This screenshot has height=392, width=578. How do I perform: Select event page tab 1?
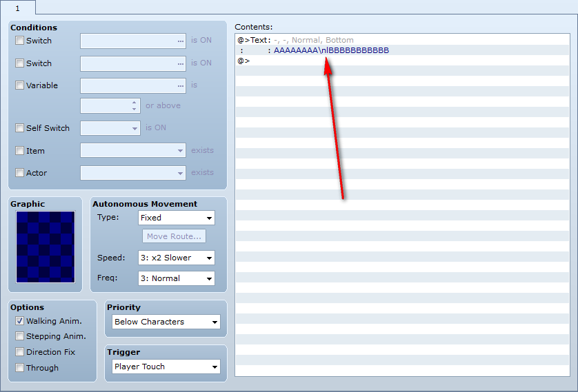point(18,8)
